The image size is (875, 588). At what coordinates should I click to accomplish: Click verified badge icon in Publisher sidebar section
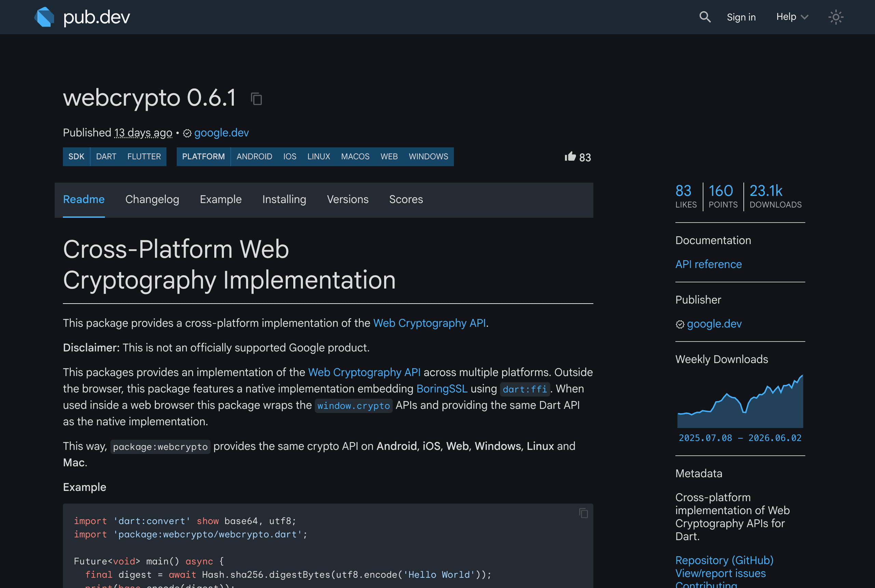click(x=680, y=324)
